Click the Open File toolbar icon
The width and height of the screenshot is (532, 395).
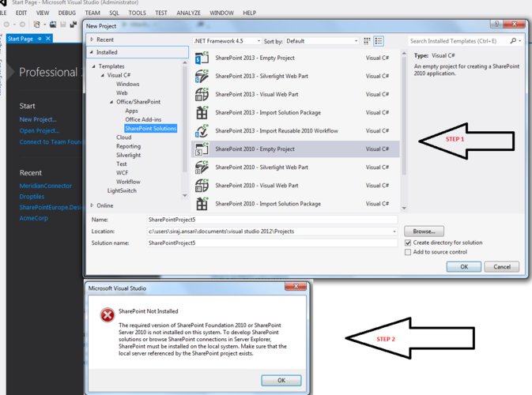point(53,24)
